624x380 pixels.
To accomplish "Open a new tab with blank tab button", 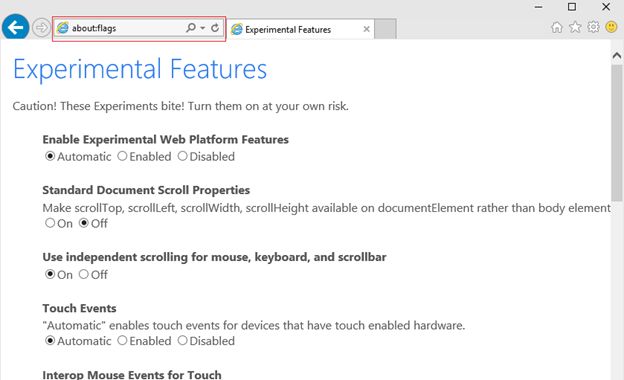I will click(385, 29).
